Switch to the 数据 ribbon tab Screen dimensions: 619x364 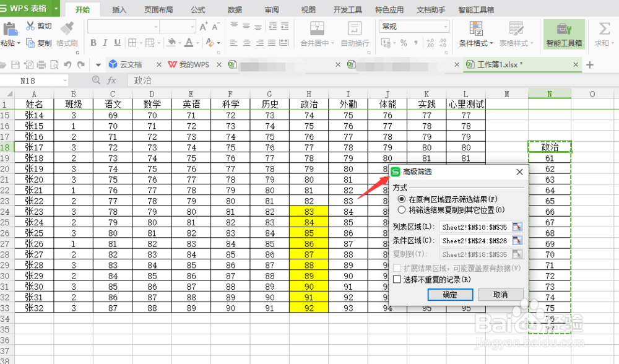pos(234,9)
